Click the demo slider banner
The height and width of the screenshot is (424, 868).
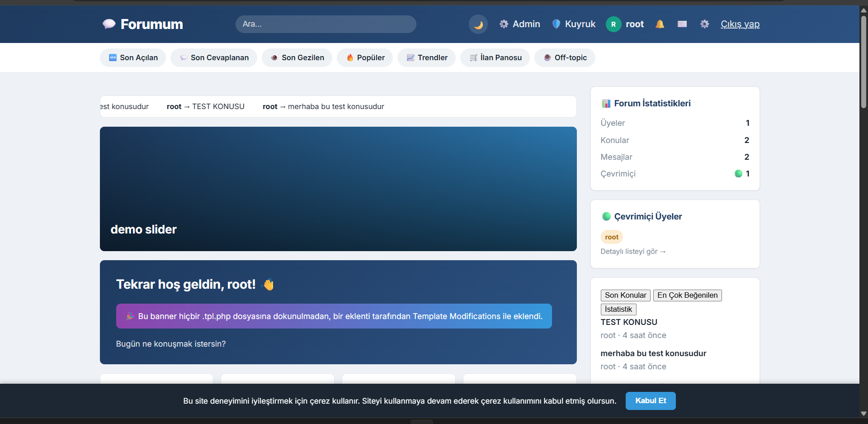(338, 189)
